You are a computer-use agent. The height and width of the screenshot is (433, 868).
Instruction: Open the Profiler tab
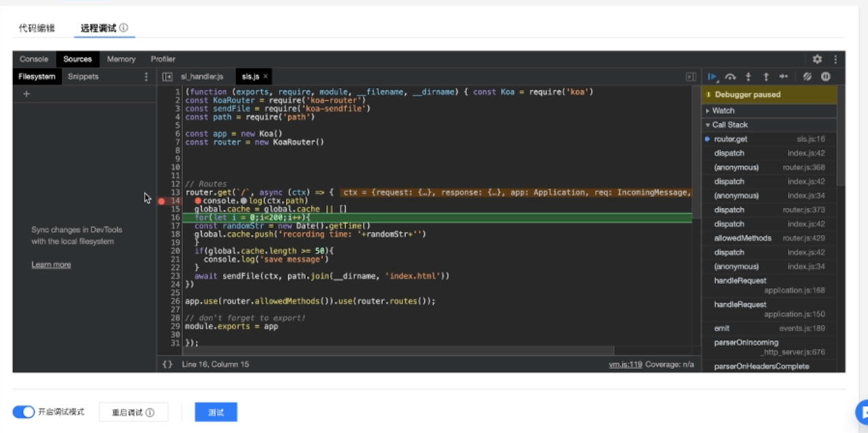(163, 59)
